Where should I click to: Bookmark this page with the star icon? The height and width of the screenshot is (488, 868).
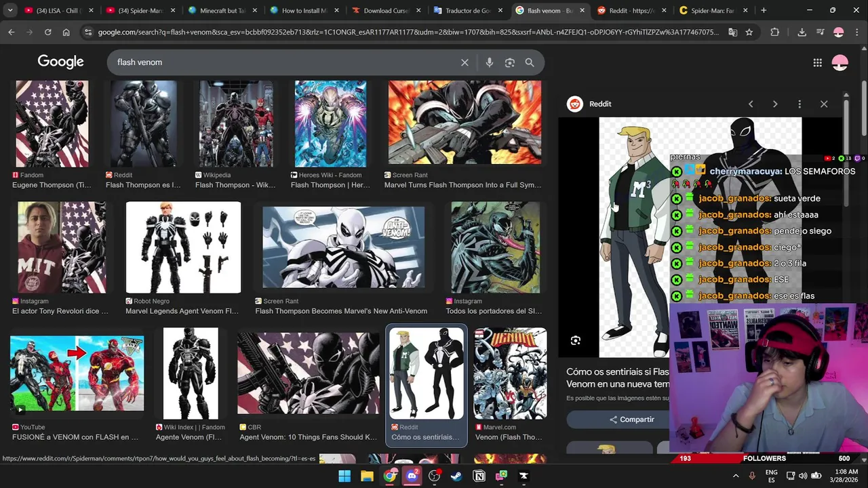(x=749, y=32)
